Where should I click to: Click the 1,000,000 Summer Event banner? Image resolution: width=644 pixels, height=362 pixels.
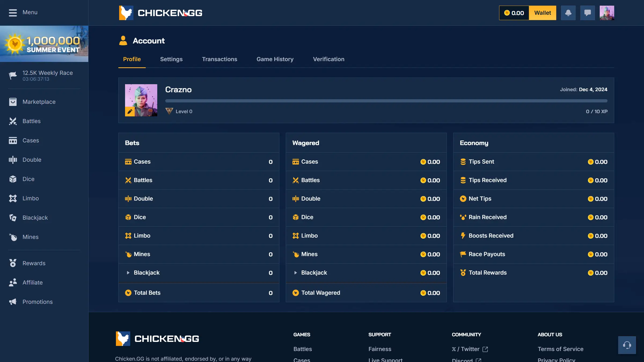tap(44, 43)
